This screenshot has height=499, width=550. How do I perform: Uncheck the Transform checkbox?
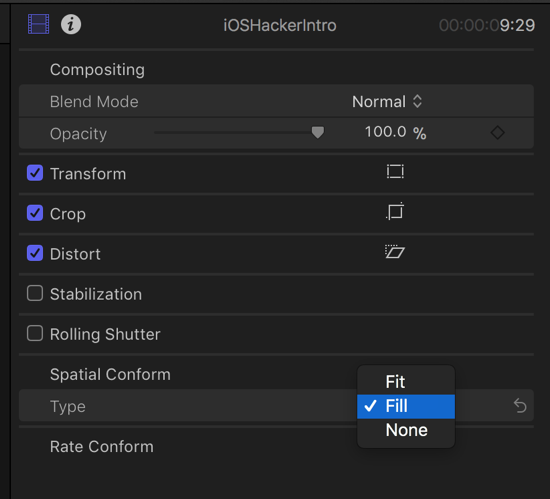[35, 173]
